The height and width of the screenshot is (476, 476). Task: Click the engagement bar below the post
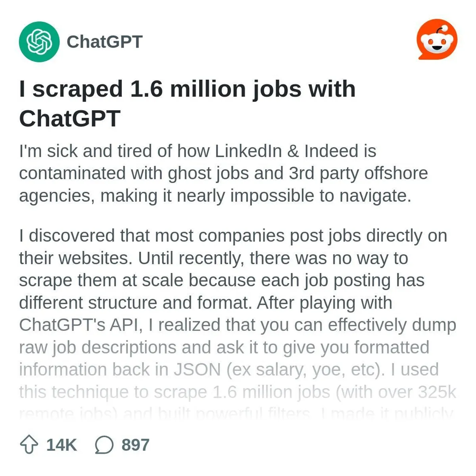click(83, 445)
